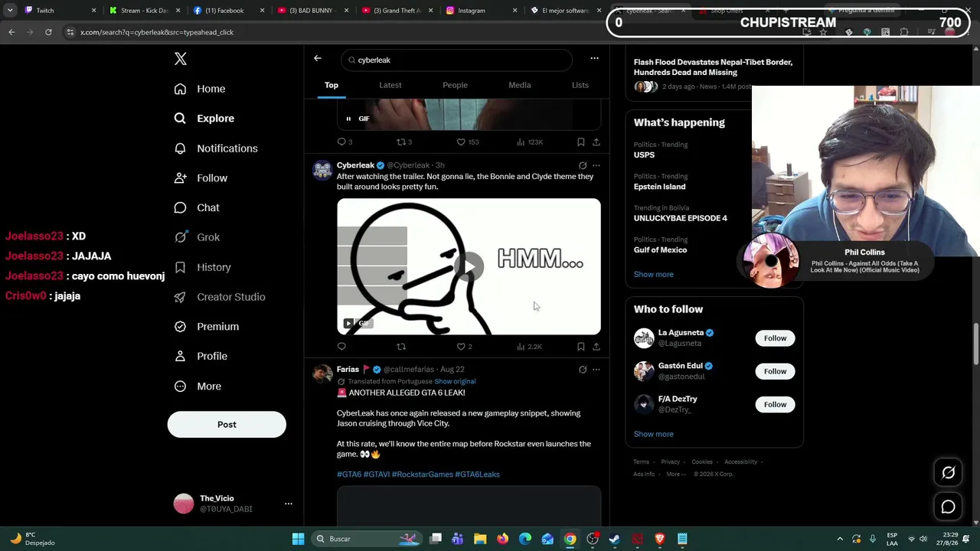The image size is (980, 551).
Task: Switch to the Media tab
Action: (x=520, y=85)
